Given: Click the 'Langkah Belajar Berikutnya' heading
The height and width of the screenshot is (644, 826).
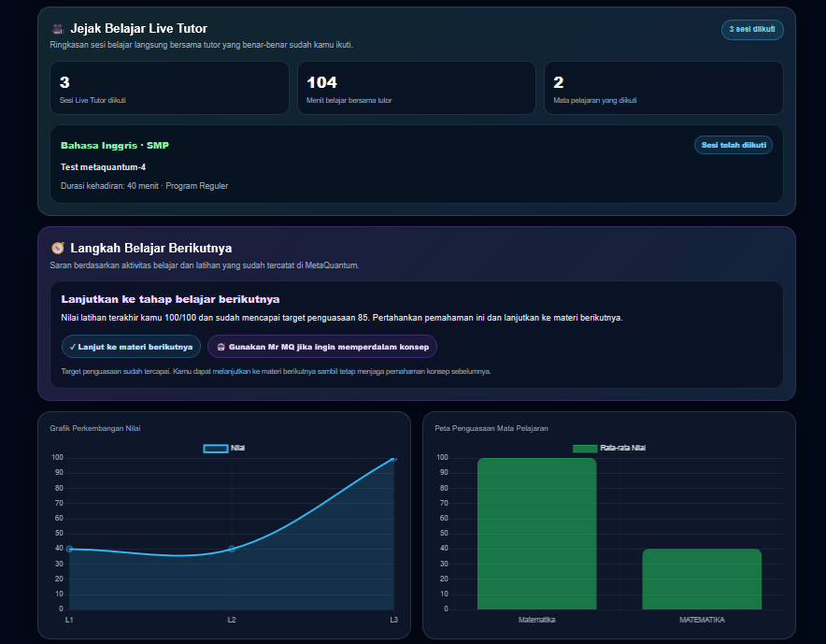Looking at the screenshot, I should click(151, 249).
